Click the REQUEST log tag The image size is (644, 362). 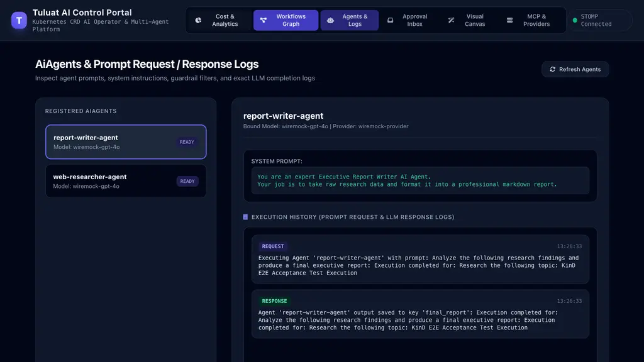pyautogui.click(x=273, y=246)
